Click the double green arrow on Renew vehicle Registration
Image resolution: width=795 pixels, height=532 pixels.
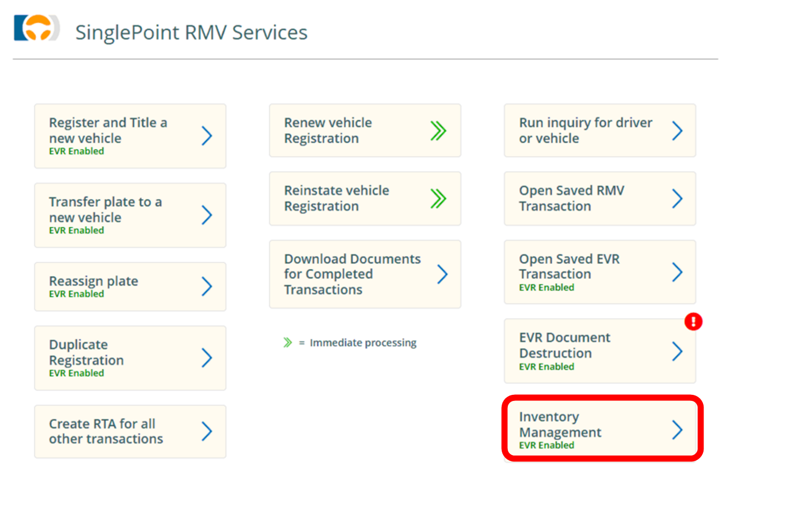pos(438,131)
